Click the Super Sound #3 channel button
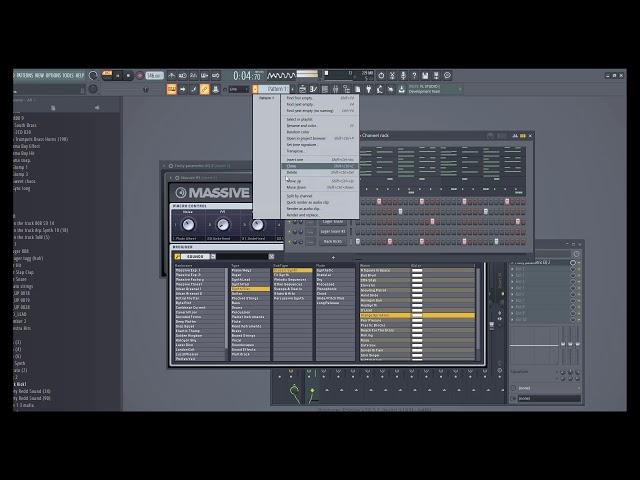 click(x=332, y=231)
